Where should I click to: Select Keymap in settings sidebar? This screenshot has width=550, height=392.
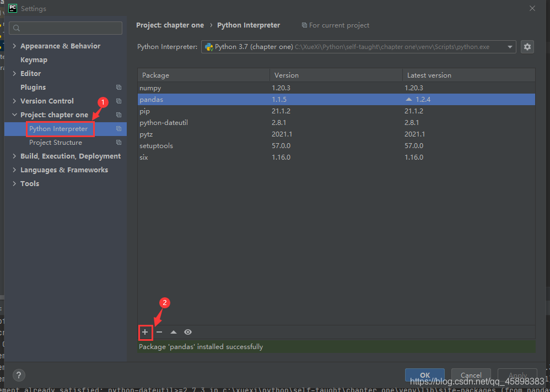(x=34, y=60)
